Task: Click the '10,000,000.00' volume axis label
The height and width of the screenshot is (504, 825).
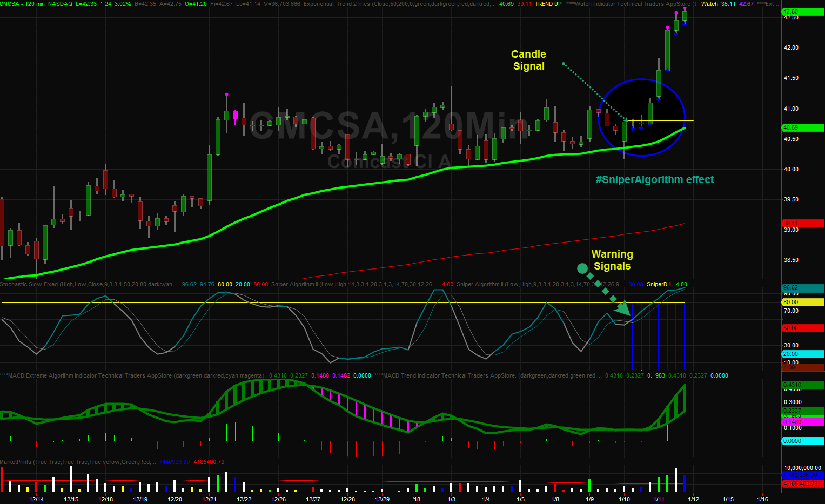Action: pyautogui.click(x=803, y=468)
